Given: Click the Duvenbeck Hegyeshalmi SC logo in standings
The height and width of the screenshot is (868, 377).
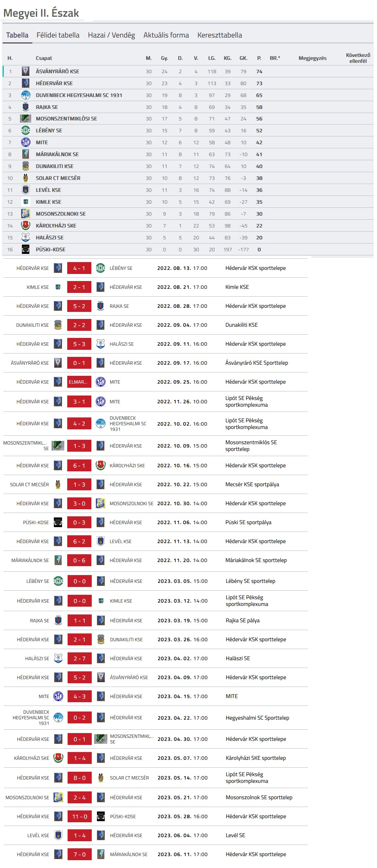Looking at the screenshot, I should coord(25,95).
